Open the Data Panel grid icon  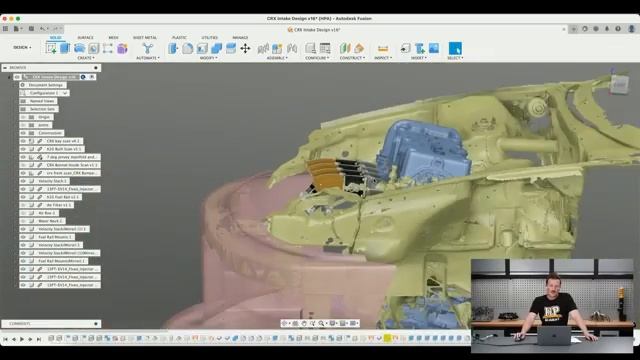click(5, 29)
